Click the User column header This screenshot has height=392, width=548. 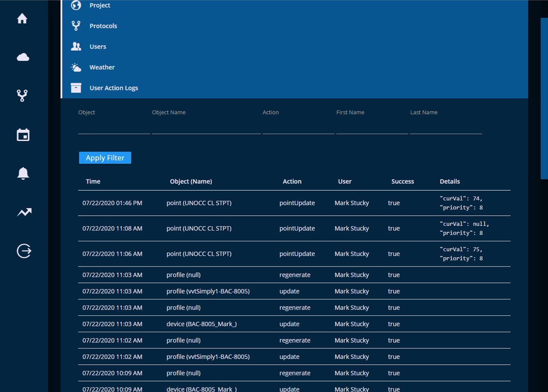(x=345, y=181)
